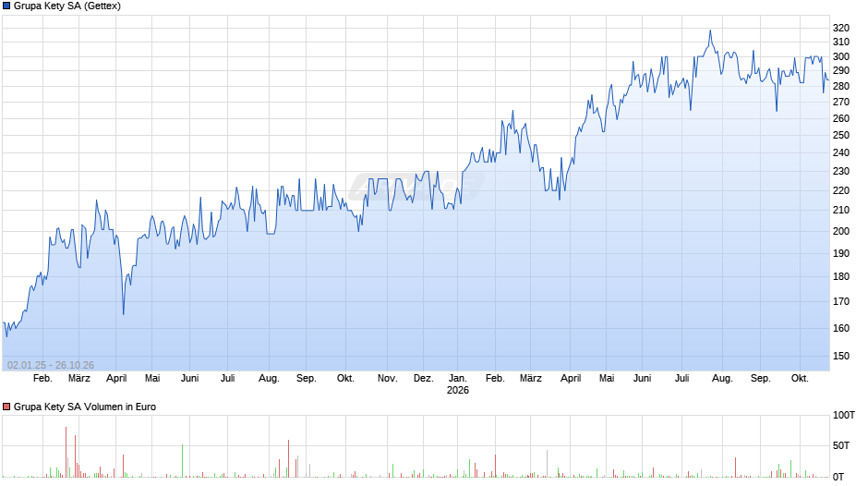Click the 290 price axis label
Screen dimensions: 868x486
point(841,71)
